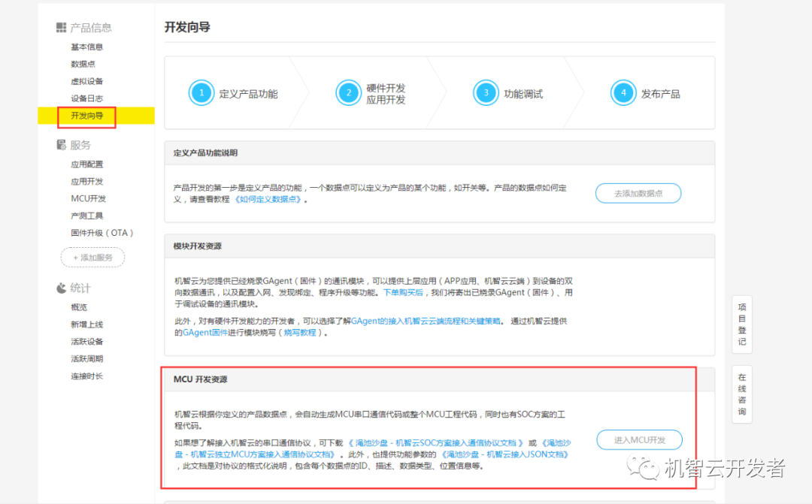812x504 pixels.
Task: Click 定义产品功能 step label
Action: [x=248, y=94]
